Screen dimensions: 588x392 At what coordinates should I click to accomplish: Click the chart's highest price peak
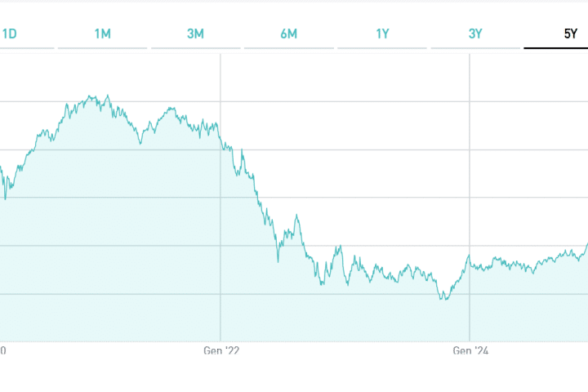point(108,96)
